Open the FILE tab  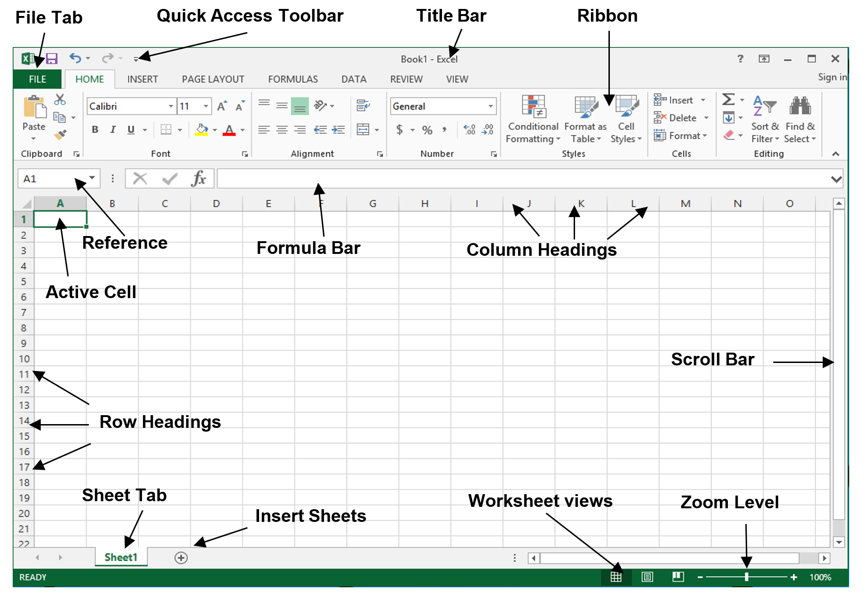38,79
